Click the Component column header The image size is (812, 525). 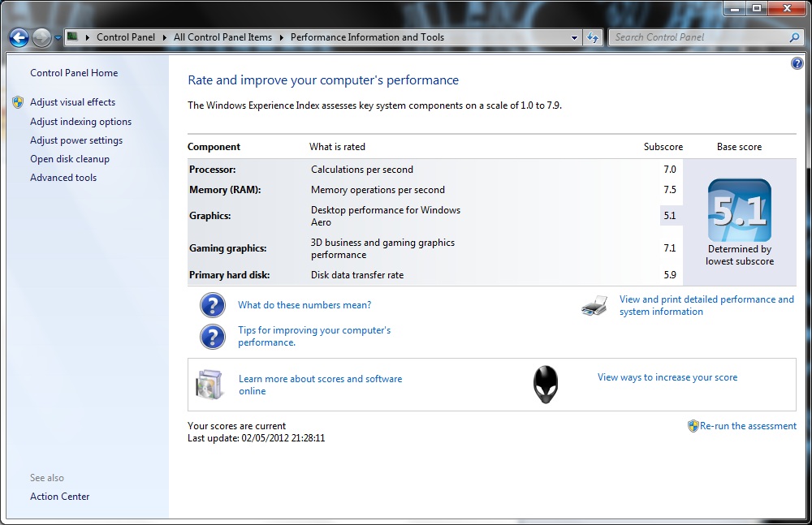pyautogui.click(x=214, y=147)
